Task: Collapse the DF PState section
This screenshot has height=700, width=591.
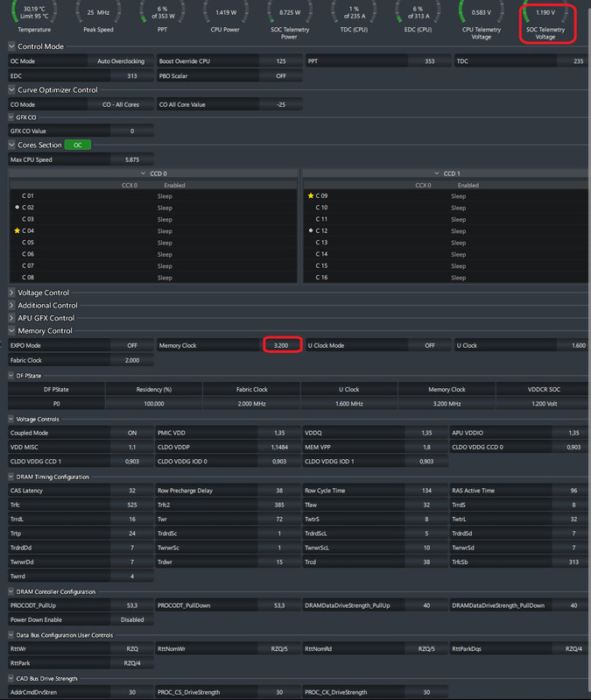Action: coord(11,376)
